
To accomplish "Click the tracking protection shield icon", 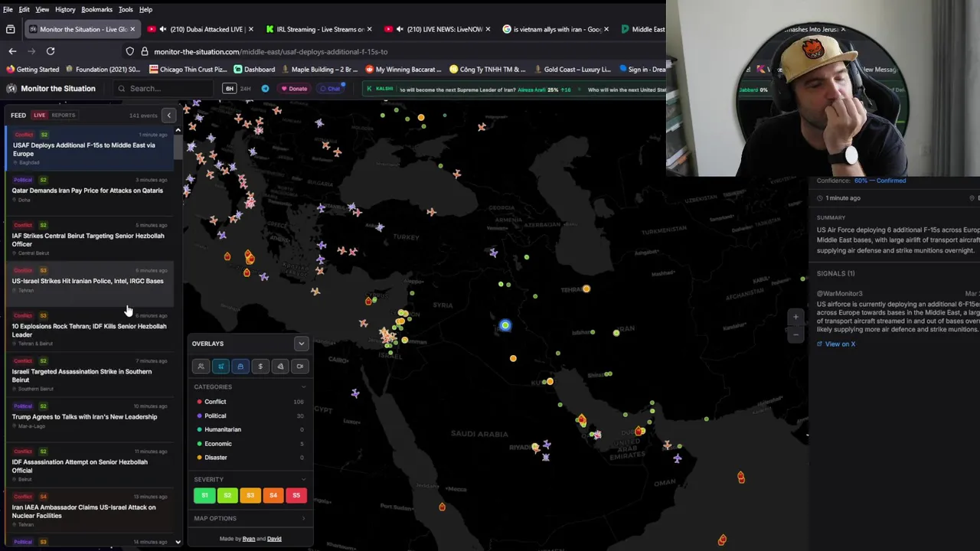I will click(130, 51).
